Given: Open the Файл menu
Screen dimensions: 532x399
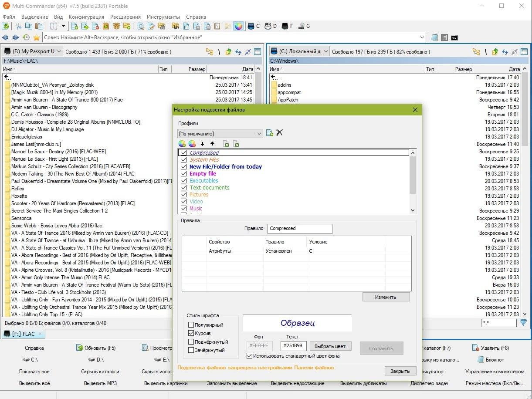Looking at the screenshot, I should (x=9, y=17).
